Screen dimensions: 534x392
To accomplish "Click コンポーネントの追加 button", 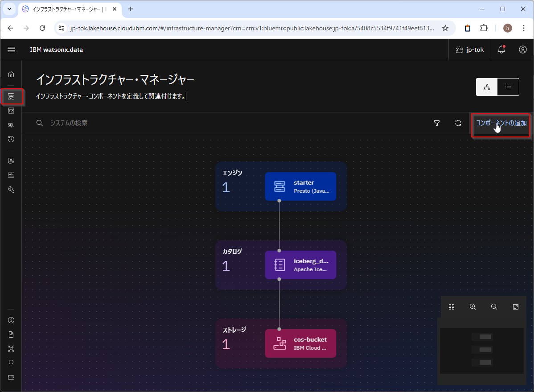I will (x=501, y=123).
